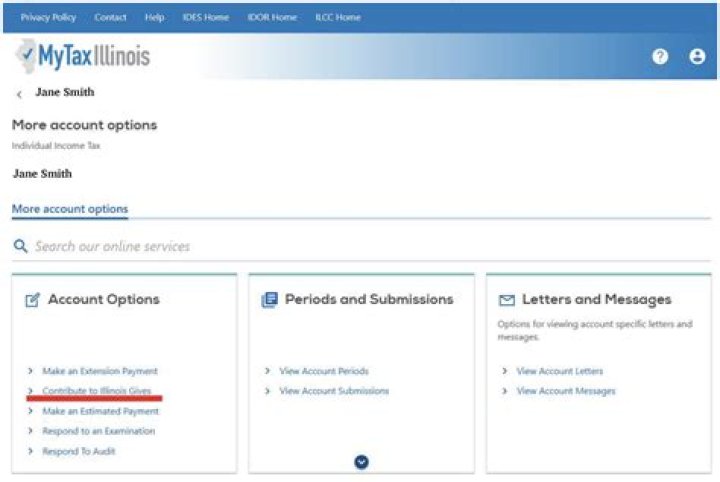Viewport: 720px width, 482px height.
Task: Go to ILCC Home
Action: pos(338,17)
